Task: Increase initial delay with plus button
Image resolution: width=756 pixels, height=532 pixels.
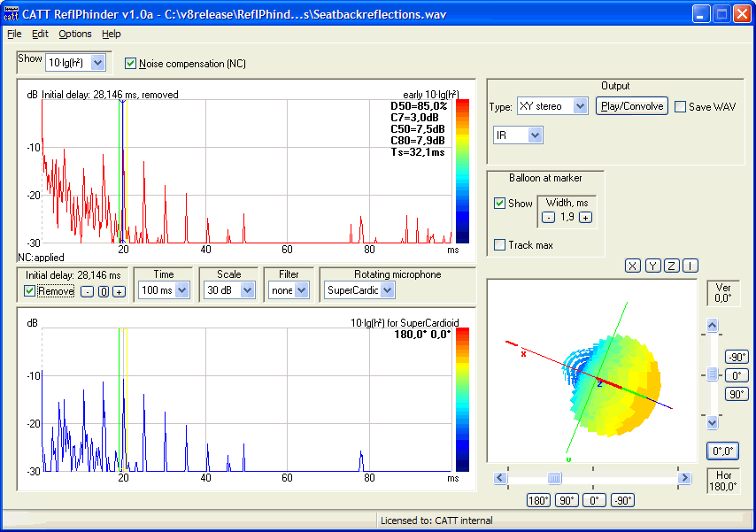Action: (119, 291)
